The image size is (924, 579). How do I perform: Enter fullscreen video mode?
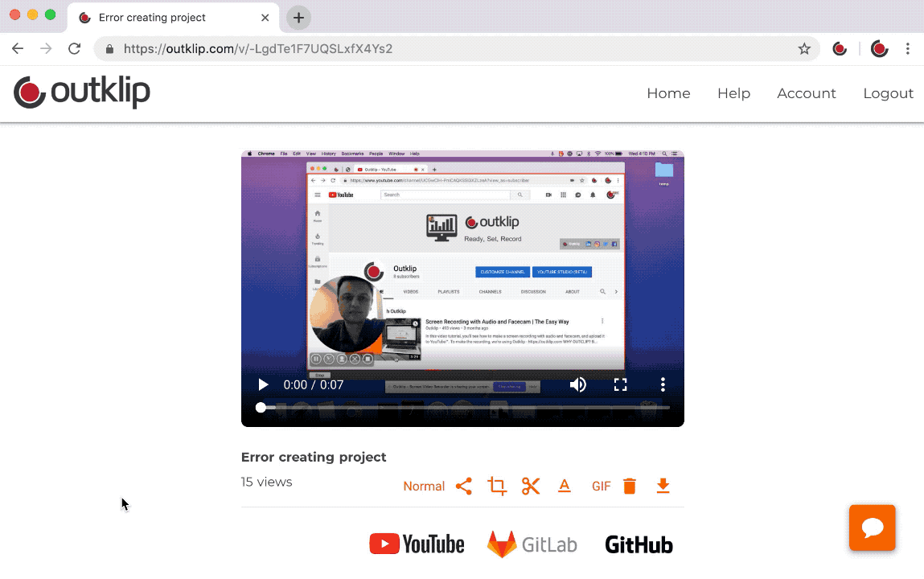point(621,384)
